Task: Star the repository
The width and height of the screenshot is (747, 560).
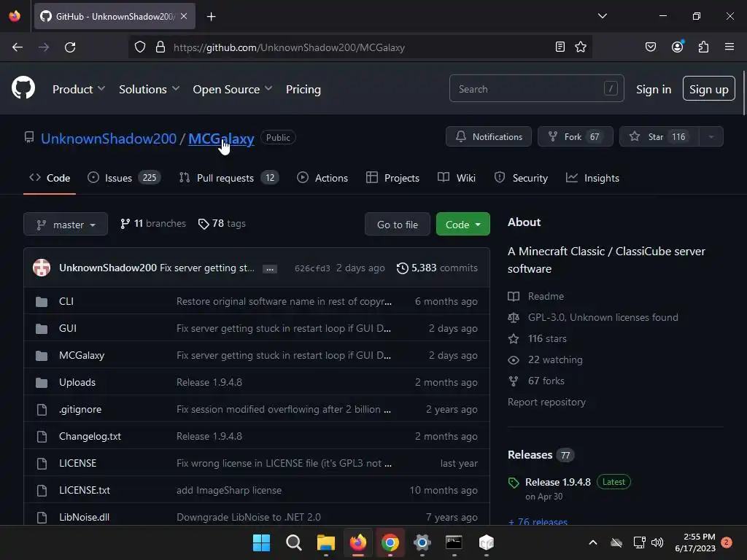Action: click(x=659, y=136)
